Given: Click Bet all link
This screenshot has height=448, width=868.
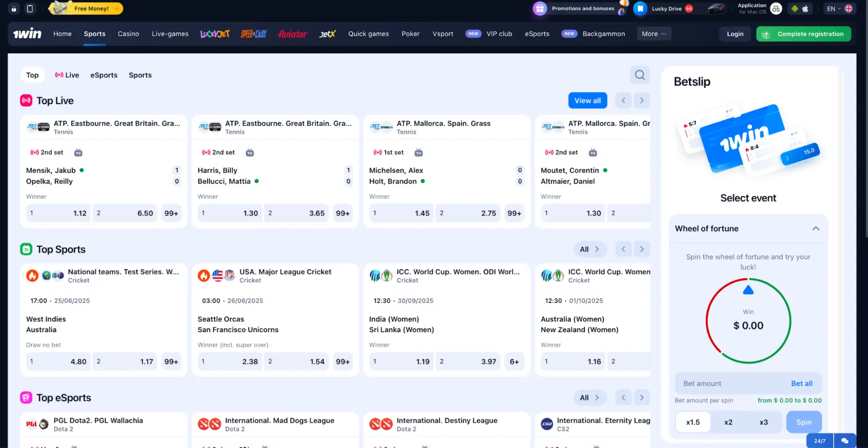Looking at the screenshot, I should 802,383.
